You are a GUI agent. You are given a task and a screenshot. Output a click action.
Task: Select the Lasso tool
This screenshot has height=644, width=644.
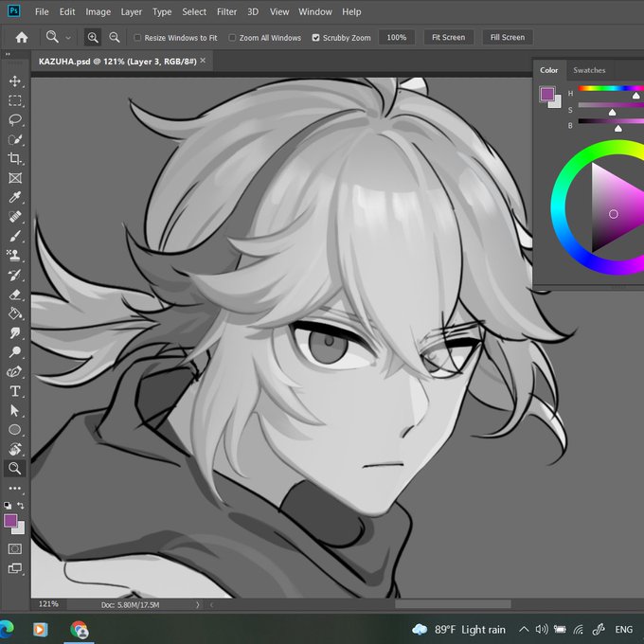15,120
